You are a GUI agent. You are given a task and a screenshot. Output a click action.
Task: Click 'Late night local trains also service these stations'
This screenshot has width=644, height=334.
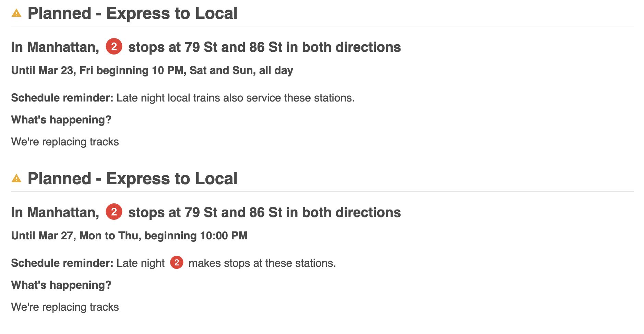point(235,98)
